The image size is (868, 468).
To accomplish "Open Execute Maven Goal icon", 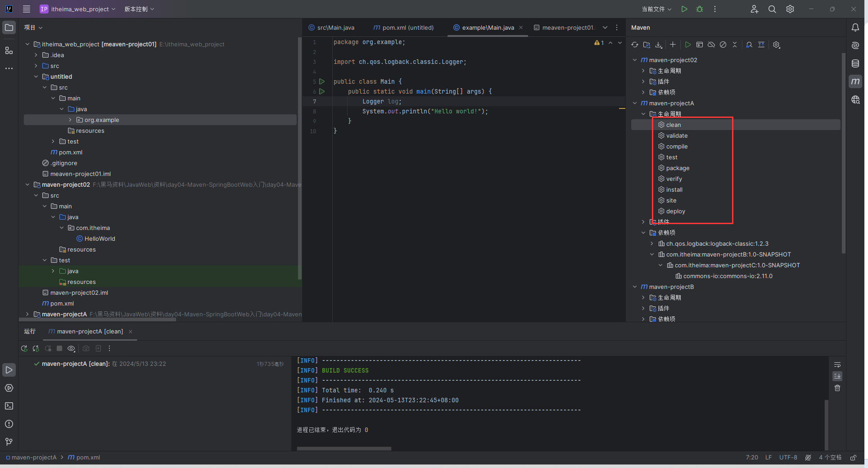I will pyautogui.click(x=700, y=45).
